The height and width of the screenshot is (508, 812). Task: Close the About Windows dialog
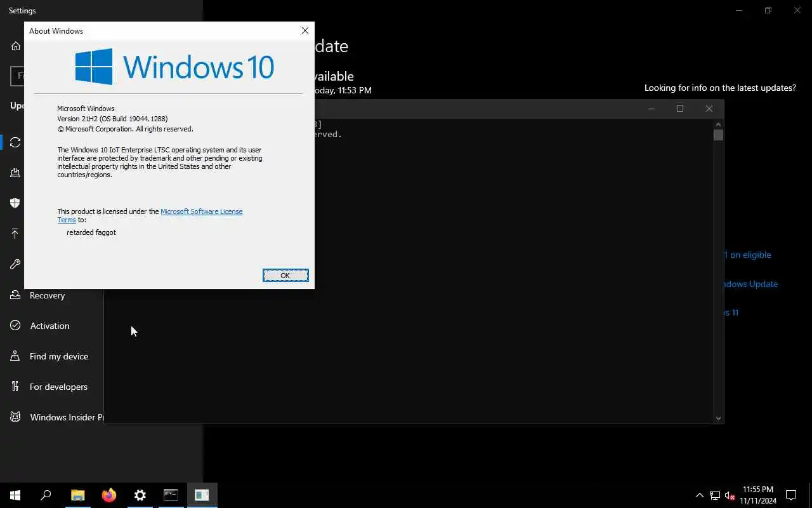click(x=304, y=30)
